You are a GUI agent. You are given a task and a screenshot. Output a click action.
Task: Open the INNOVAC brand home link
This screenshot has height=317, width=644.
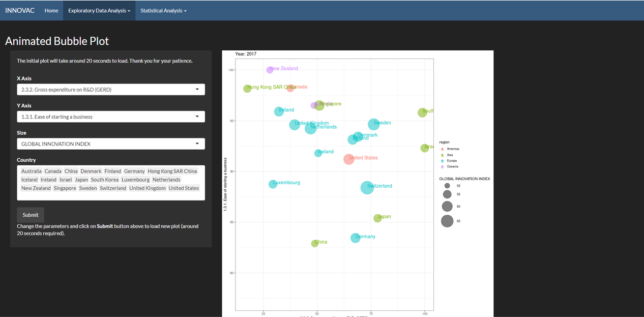(20, 10)
